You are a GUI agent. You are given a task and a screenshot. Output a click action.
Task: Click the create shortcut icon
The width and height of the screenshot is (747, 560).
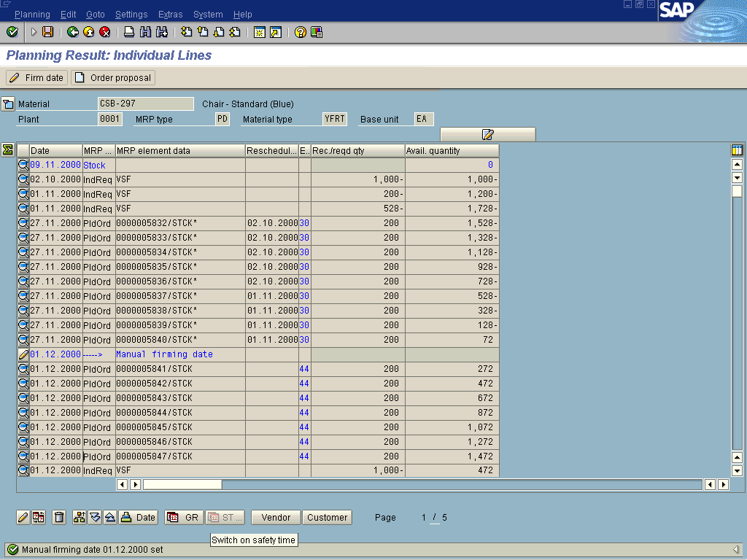pyautogui.click(x=275, y=32)
